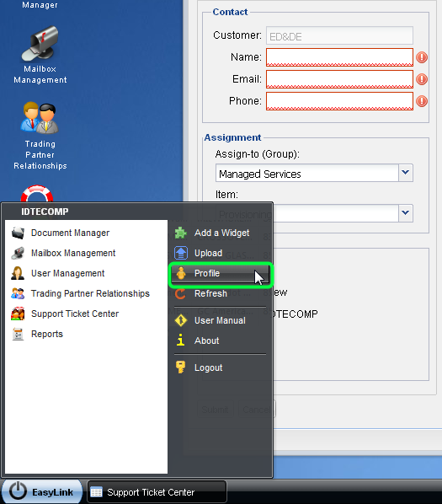Click the Add a Widget puzzle icon

181,233
